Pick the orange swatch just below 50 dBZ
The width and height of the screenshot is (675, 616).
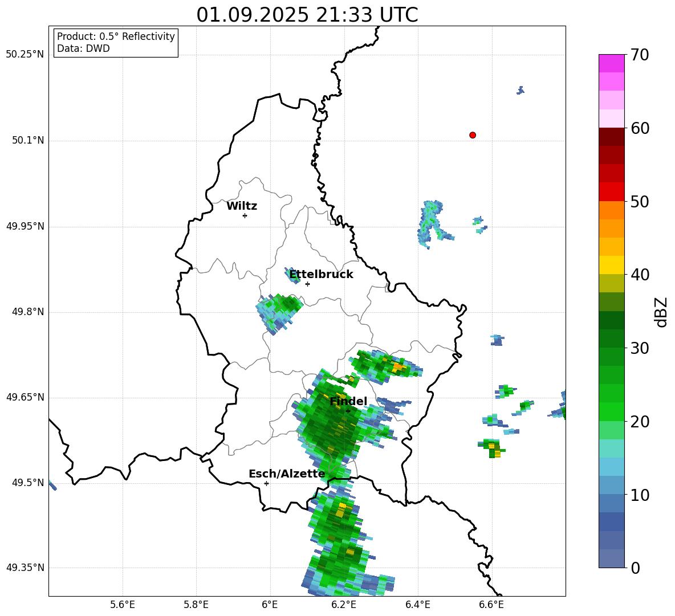(611, 210)
